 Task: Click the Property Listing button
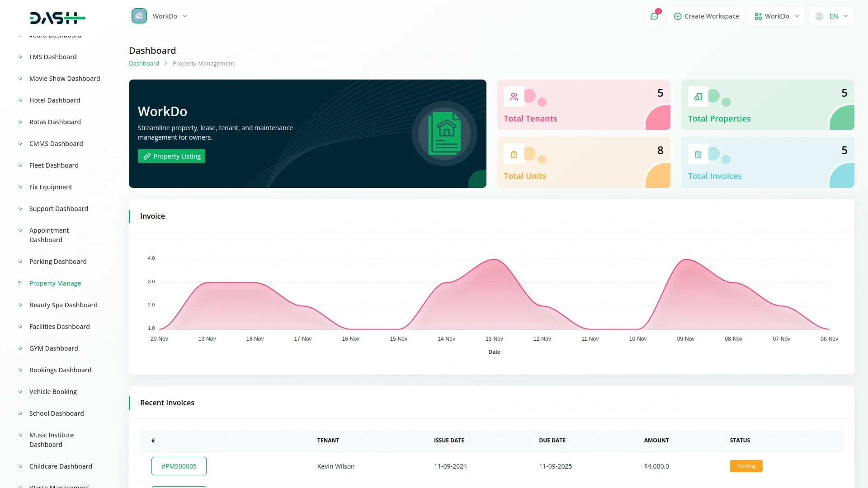[171, 156]
